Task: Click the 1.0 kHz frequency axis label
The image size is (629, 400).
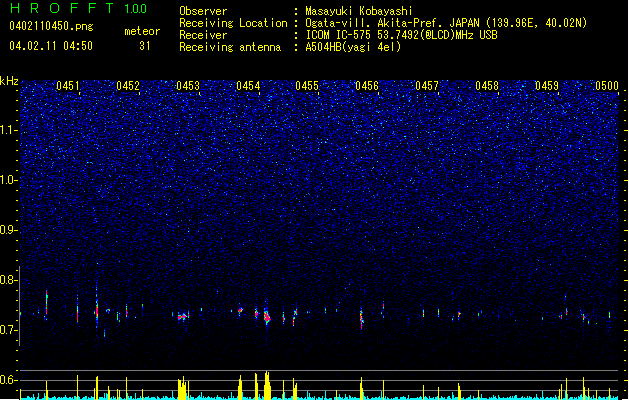Action: pyautogui.click(x=8, y=180)
